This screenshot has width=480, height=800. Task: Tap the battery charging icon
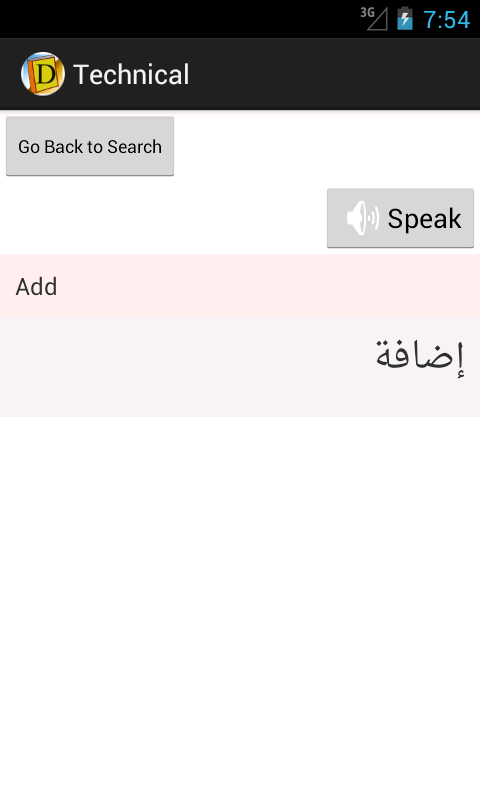(x=405, y=18)
